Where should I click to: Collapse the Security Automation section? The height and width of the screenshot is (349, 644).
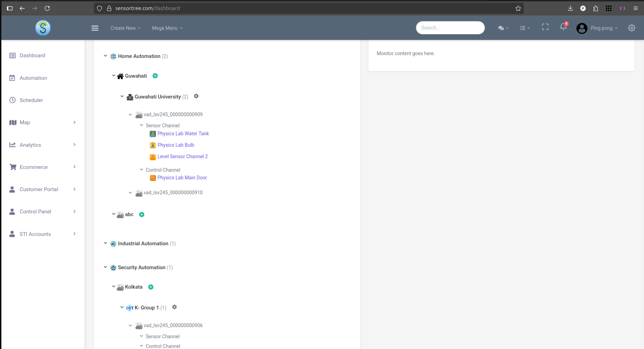105,267
